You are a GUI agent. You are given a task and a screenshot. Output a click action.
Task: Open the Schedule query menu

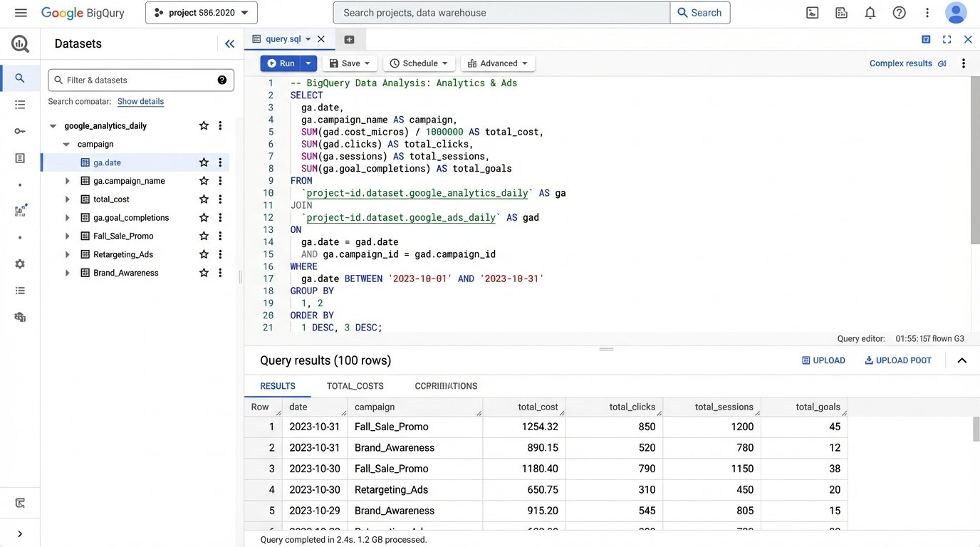coord(419,63)
